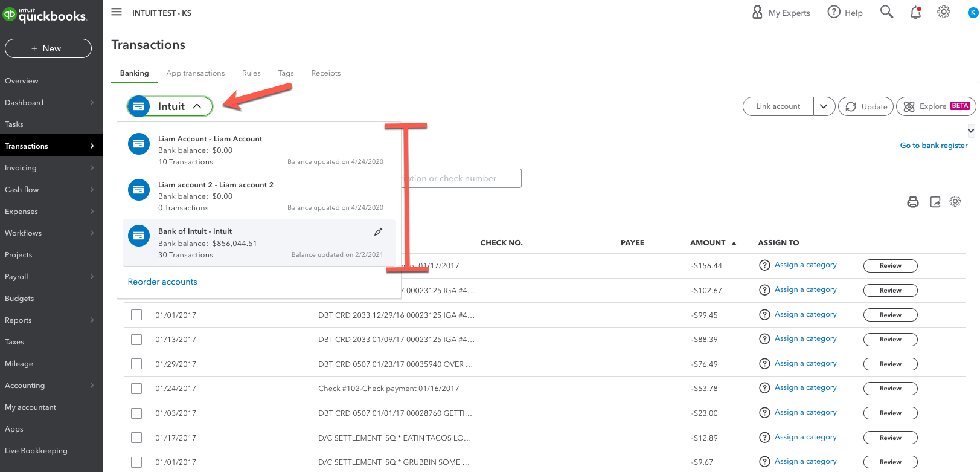Print the transactions list

click(913, 202)
